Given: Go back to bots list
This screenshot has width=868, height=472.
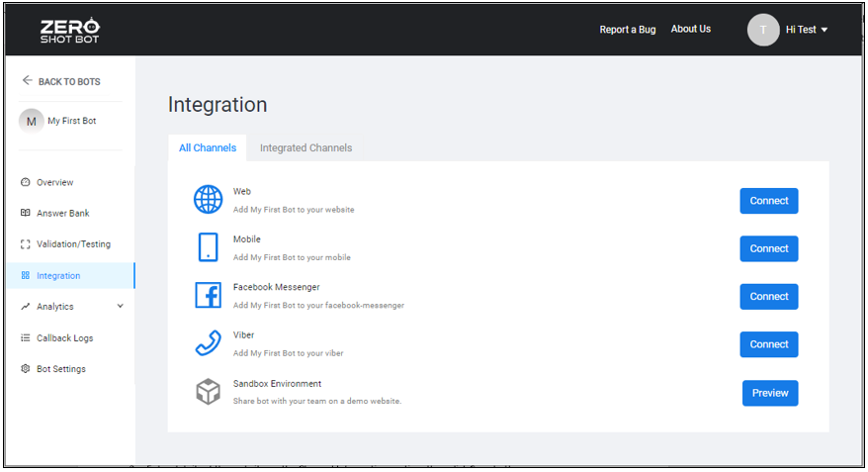Looking at the screenshot, I should click(x=61, y=81).
